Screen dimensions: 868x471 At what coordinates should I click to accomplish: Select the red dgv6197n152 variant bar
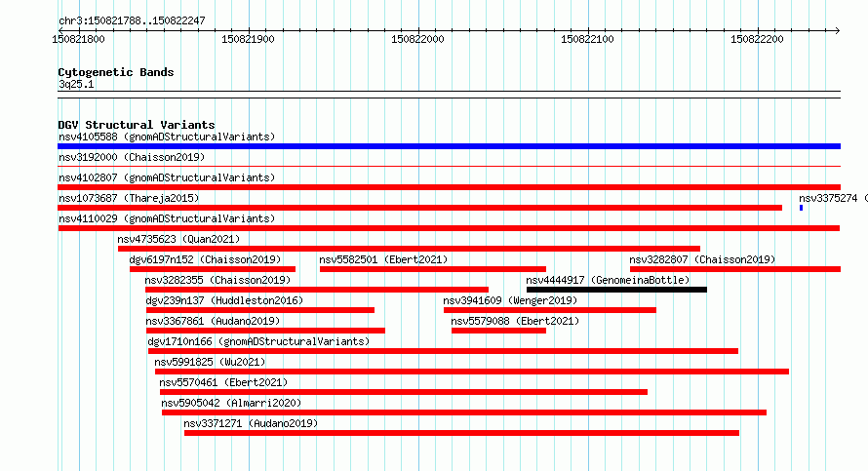213,269
